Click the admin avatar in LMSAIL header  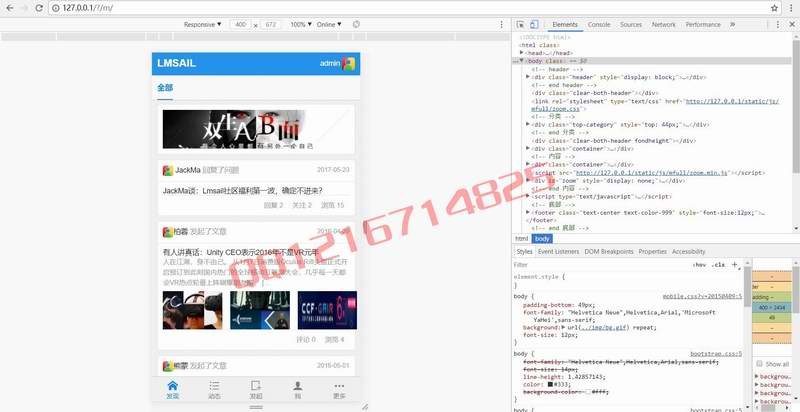(x=349, y=64)
